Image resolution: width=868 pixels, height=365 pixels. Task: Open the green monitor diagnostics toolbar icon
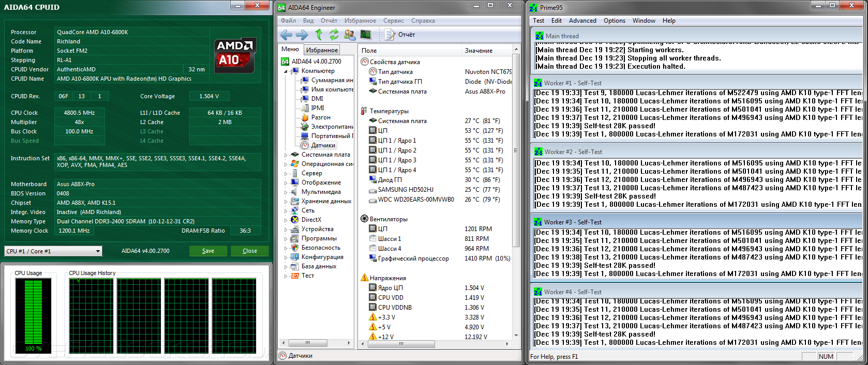point(366,35)
